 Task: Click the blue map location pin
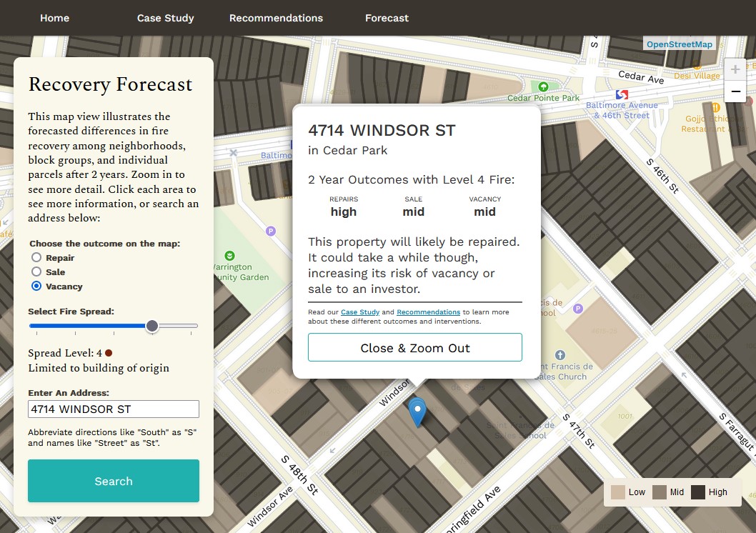pos(417,412)
